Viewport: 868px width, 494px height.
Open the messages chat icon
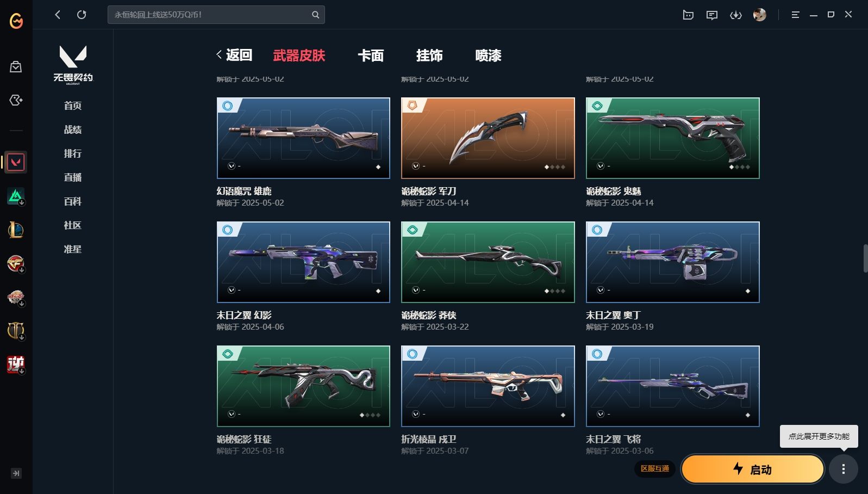tap(712, 15)
